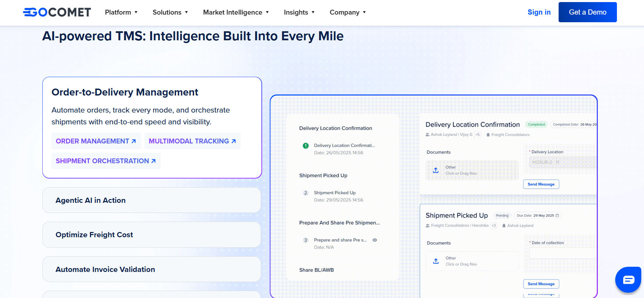Click the Prepare And Share Pre Shipmen... heading
This screenshot has width=644, height=298.
[x=340, y=223]
